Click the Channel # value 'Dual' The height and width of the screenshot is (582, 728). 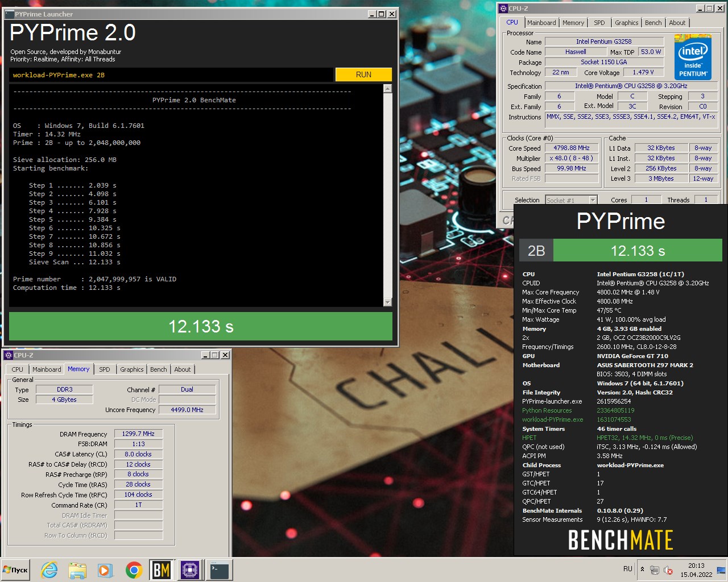pyautogui.click(x=187, y=389)
